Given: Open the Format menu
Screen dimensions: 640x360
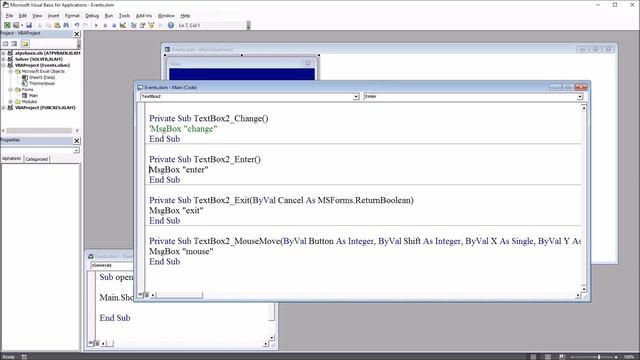Looking at the screenshot, I should [x=72, y=16].
